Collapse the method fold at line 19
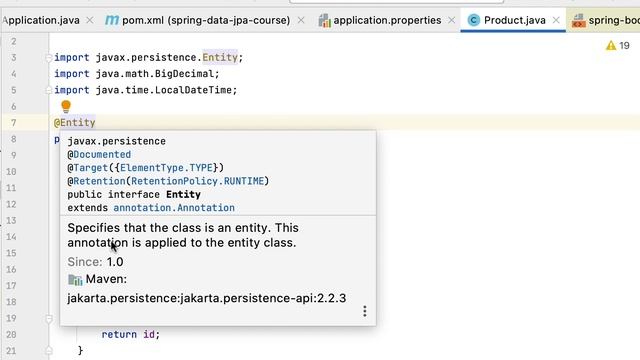 coord(49,318)
